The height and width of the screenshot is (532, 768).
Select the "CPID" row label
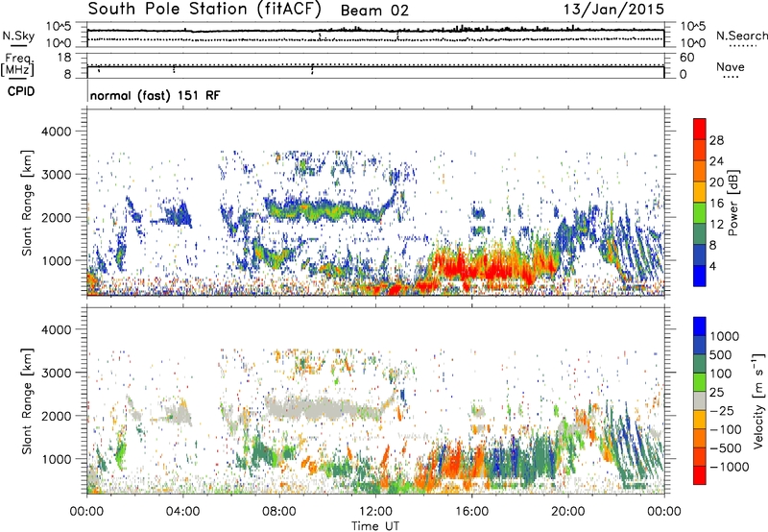(x=21, y=91)
